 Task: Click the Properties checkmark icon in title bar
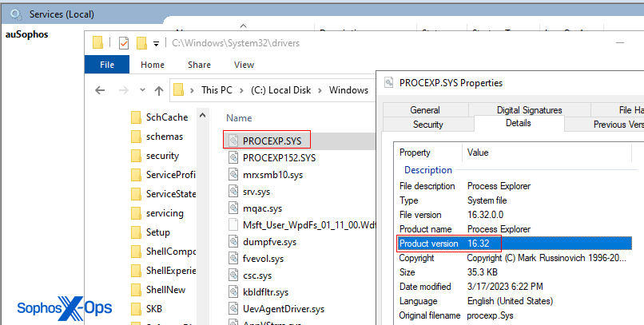pyautogui.click(x=123, y=43)
